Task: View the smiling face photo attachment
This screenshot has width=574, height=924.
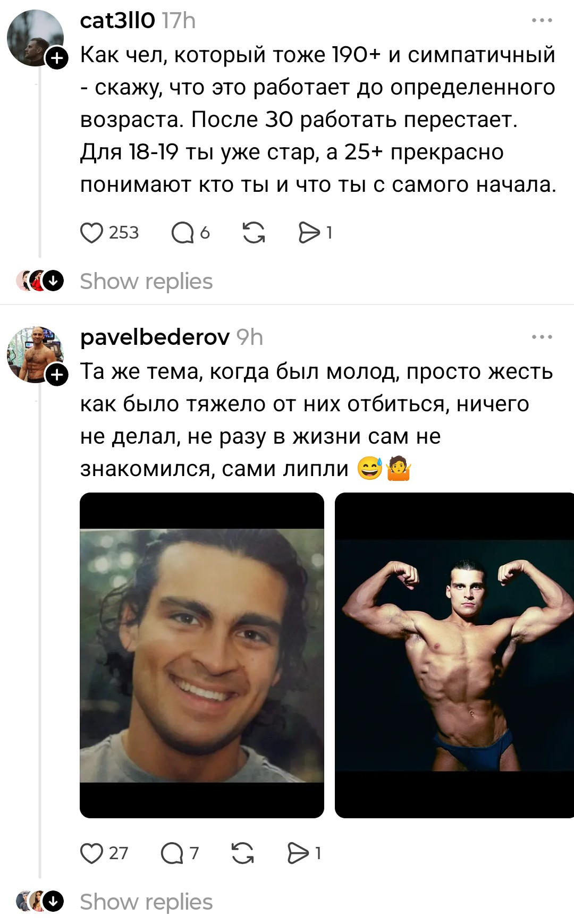Action: coord(202,655)
